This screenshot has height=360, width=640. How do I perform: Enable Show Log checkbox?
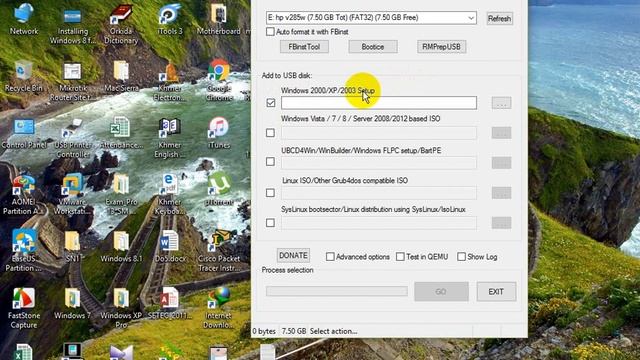(x=461, y=256)
